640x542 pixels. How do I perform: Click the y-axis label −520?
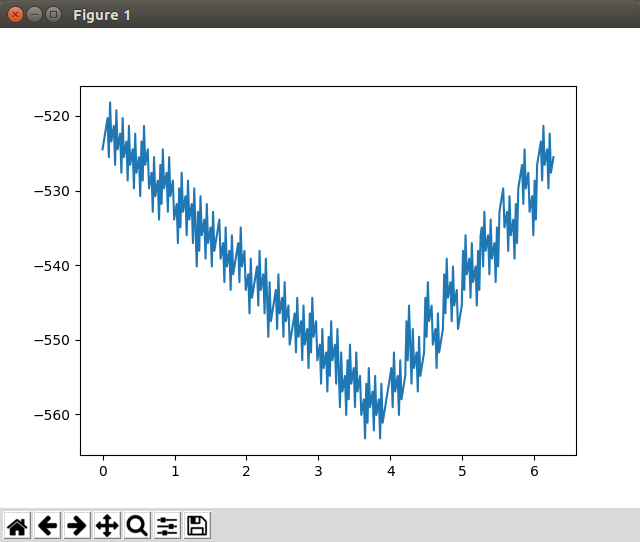[52, 117]
